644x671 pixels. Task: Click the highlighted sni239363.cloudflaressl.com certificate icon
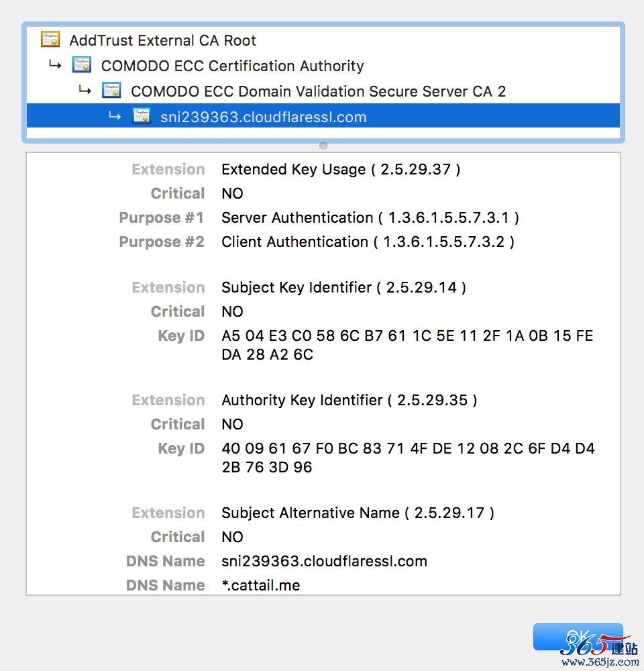pyautogui.click(x=141, y=116)
